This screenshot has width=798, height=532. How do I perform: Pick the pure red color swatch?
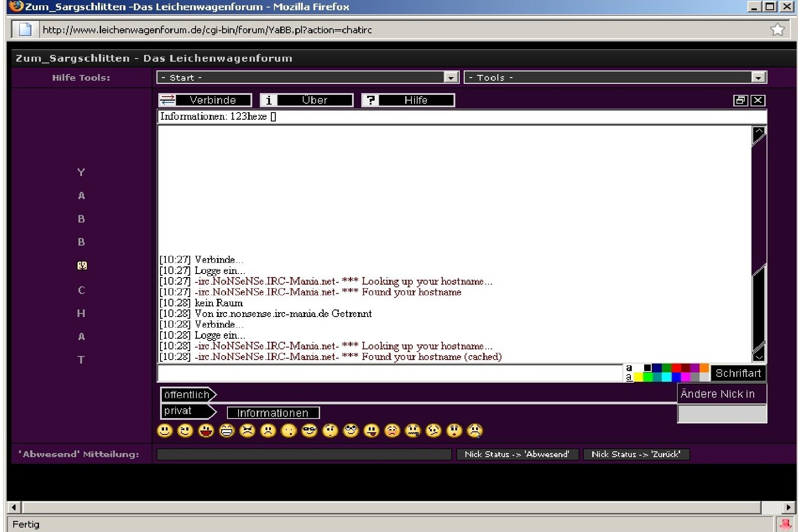click(676, 368)
